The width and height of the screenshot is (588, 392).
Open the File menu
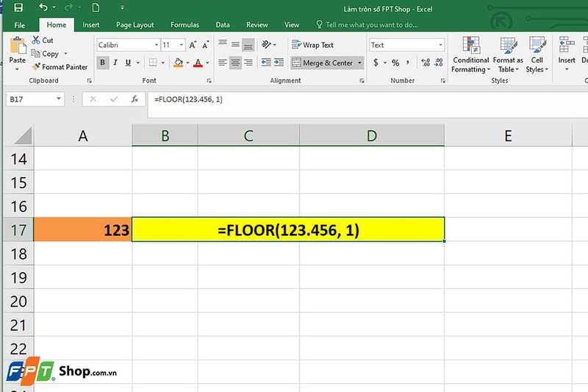point(20,25)
